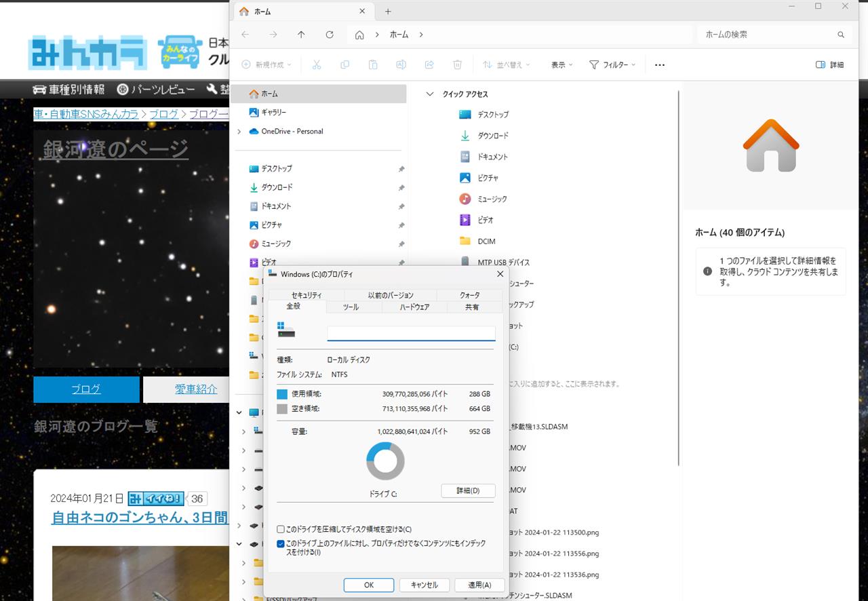
Task: Open MTP USB デバイス in Quick Access
Action: tap(503, 262)
